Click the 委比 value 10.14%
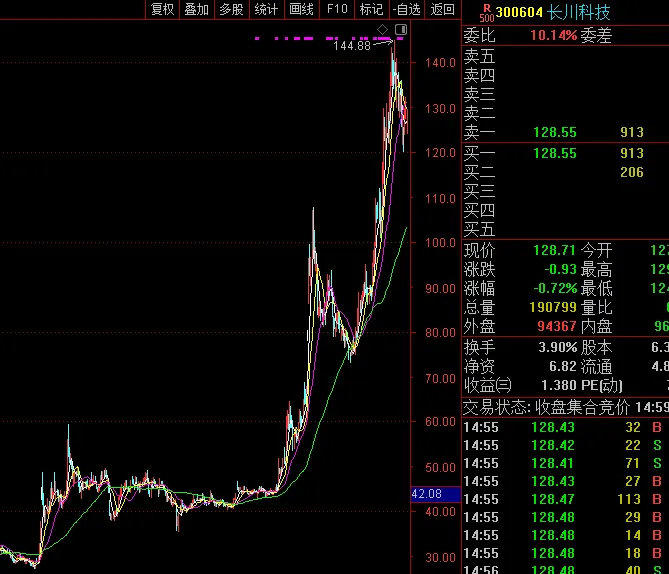 click(553, 35)
